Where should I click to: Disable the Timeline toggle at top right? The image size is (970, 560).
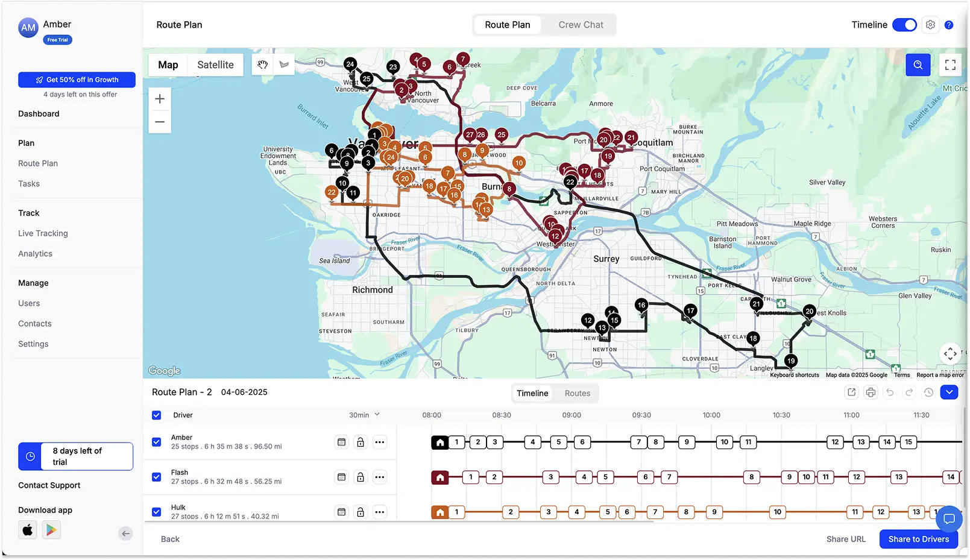pos(904,25)
